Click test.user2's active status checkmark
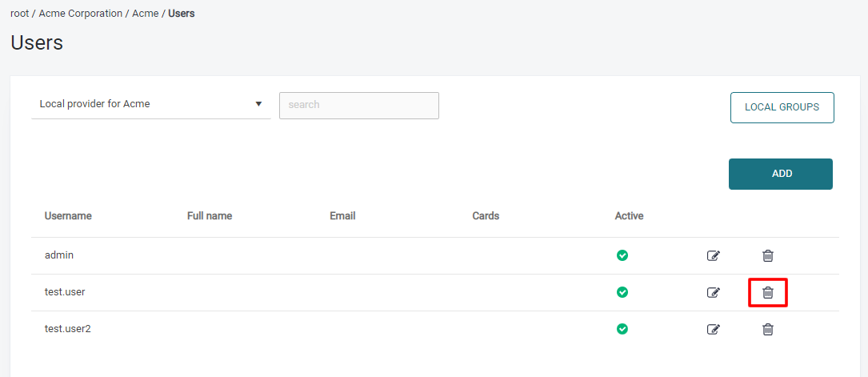The image size is (868, 377). 622,329
